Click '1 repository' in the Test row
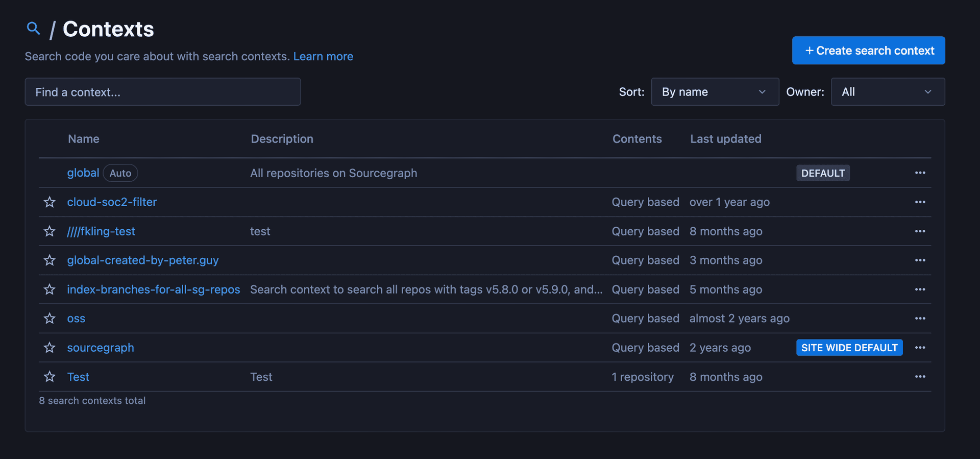The width and height of the screenshot is (980, 459). coord(643,377)
